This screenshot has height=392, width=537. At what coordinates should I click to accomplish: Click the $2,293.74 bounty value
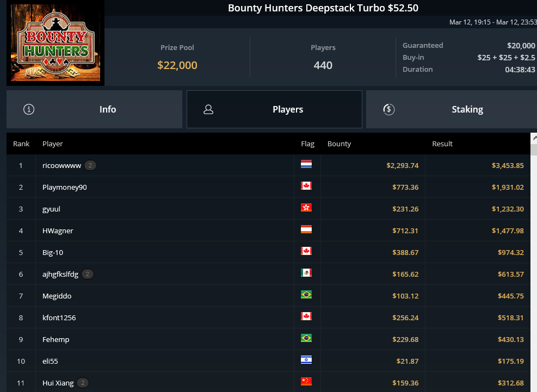[x=403, y=166]
